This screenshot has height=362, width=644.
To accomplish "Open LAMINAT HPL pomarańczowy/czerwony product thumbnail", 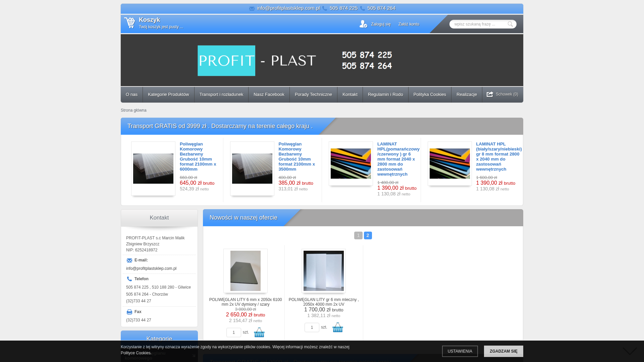I will coord(351,164).
